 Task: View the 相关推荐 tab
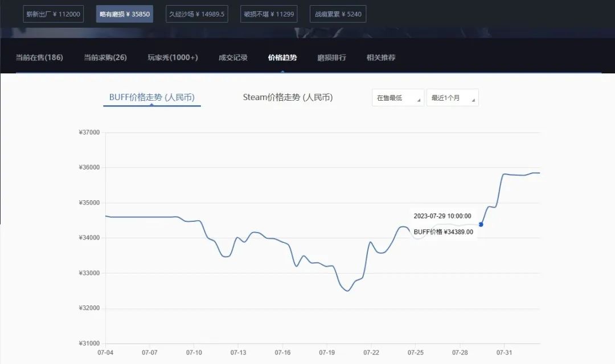379,57
